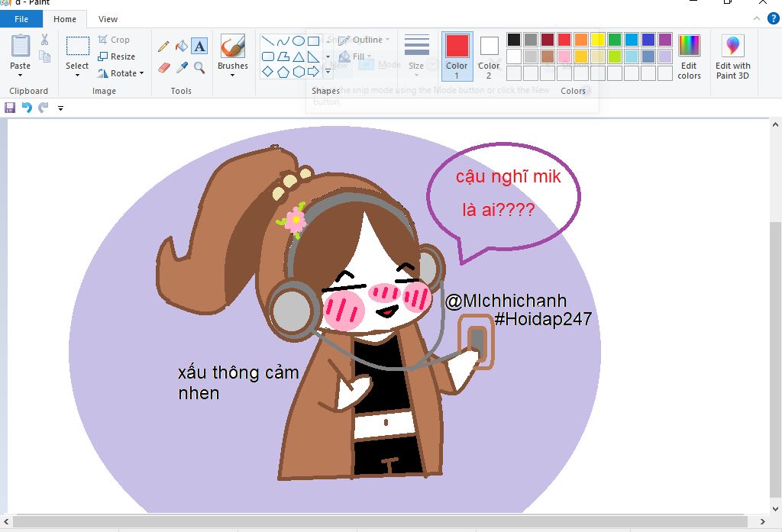Open Paint Help question mark
782x532 pixels.
tap(773, 19)
